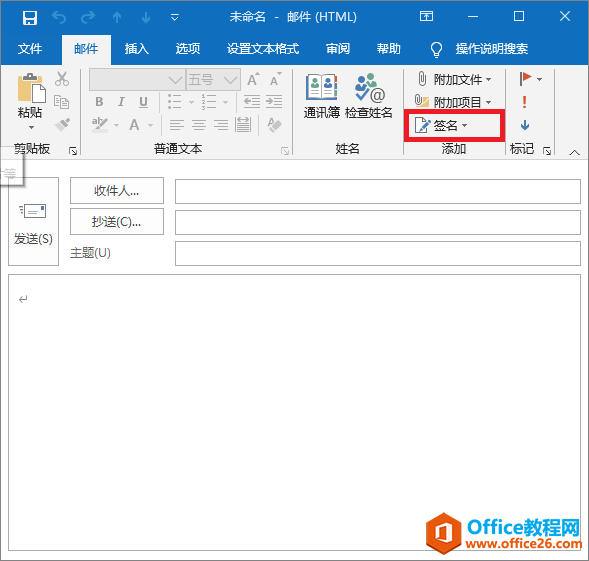Open the font size 五号 dropdown
Screen dimensions: 589x561
click(x=230, y=80)
